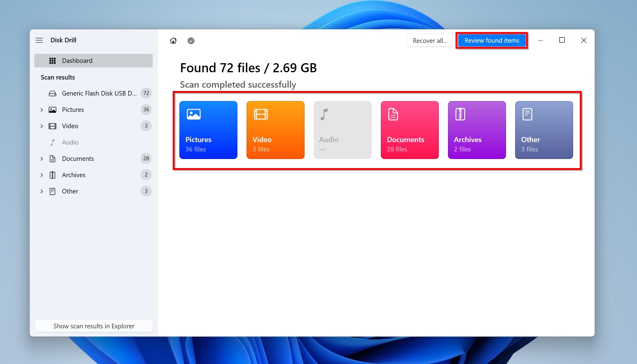Click the Other category icon
Screen dimensions: 637x364
tap(527, 114)
